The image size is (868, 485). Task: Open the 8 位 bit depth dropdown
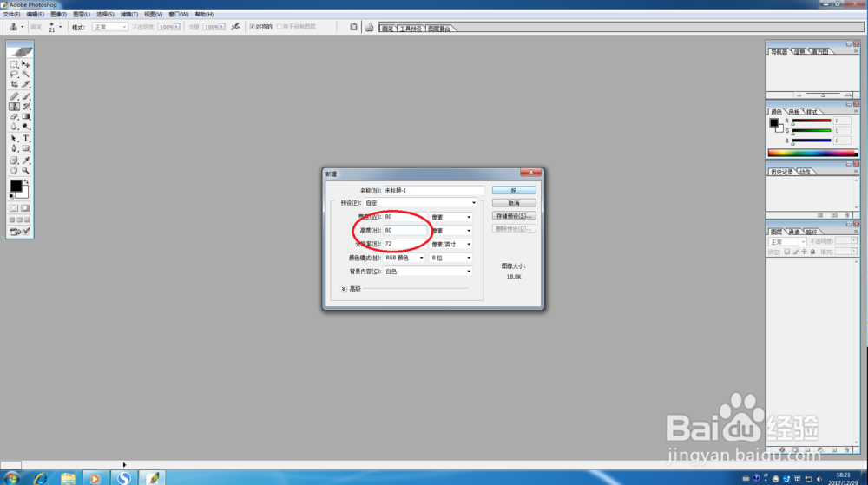(x=451, y=258)
